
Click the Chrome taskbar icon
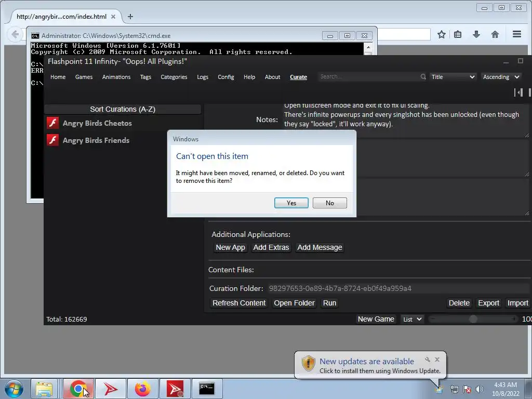click(78, 389)
